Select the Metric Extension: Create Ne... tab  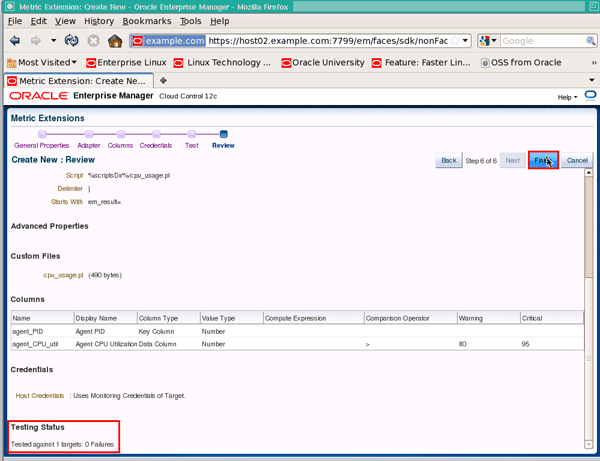(78, 81)
